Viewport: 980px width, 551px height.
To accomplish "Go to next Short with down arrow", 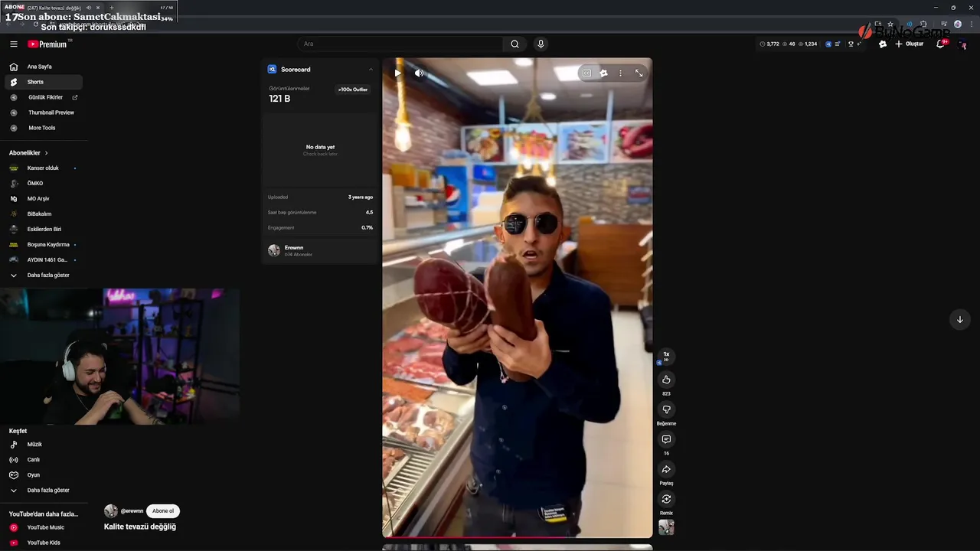I will pyautogui.click(x=959, y=320).
